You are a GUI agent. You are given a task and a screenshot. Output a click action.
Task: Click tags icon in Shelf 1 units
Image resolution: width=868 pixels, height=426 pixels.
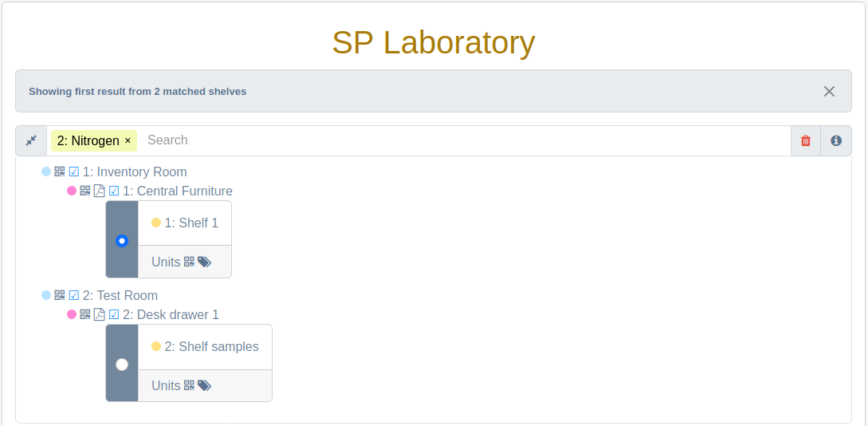(x=204, y=262)
